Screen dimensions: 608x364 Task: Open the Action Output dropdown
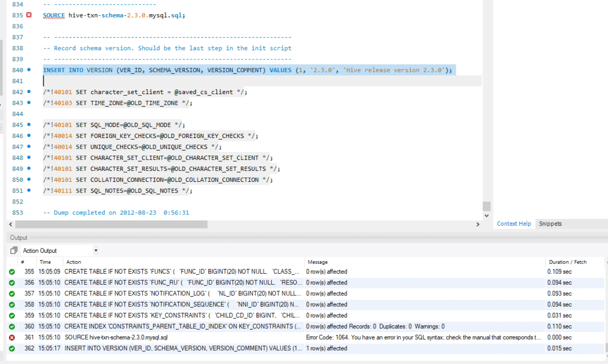[96, 250]
